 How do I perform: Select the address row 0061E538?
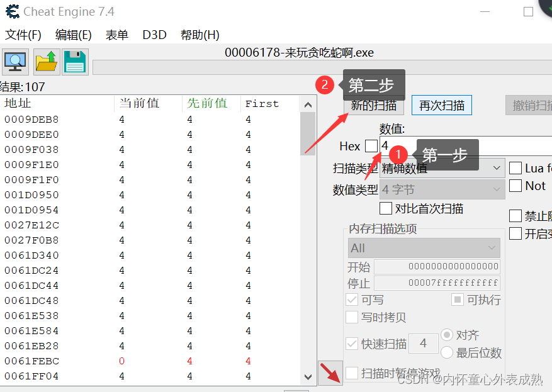click(150, 316)
